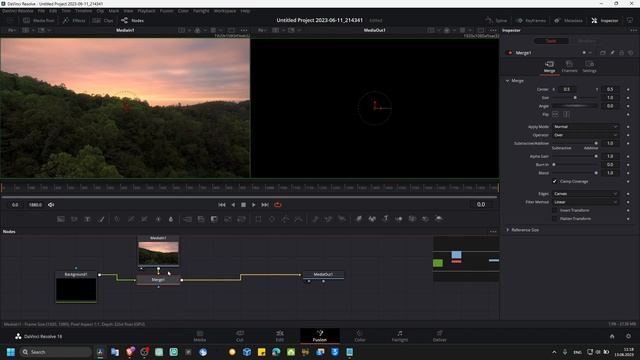Screen dimensions: 640x360
Task: Go to first frame
Action: coord(222,205)
